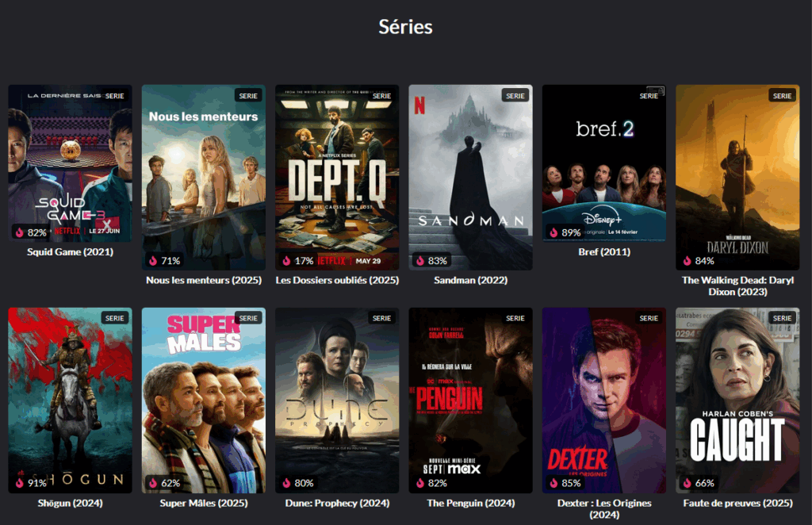The image size is (812, 525).
Task: Click the flame icon beside 89% on Bref poster
Action: [x=553, y=232]
